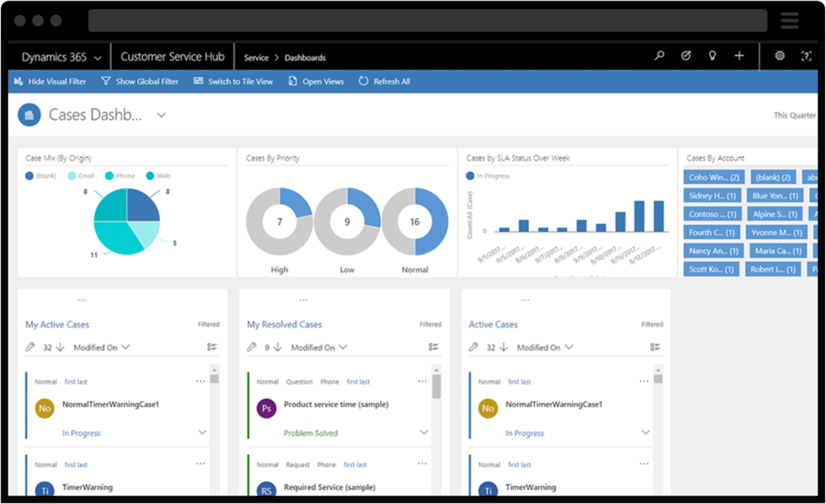Viewport: 826px width, 504px height.
Task: Filter by Sidney H... (1) account tag
Action: pyautogui.click(x=712, y=196)
